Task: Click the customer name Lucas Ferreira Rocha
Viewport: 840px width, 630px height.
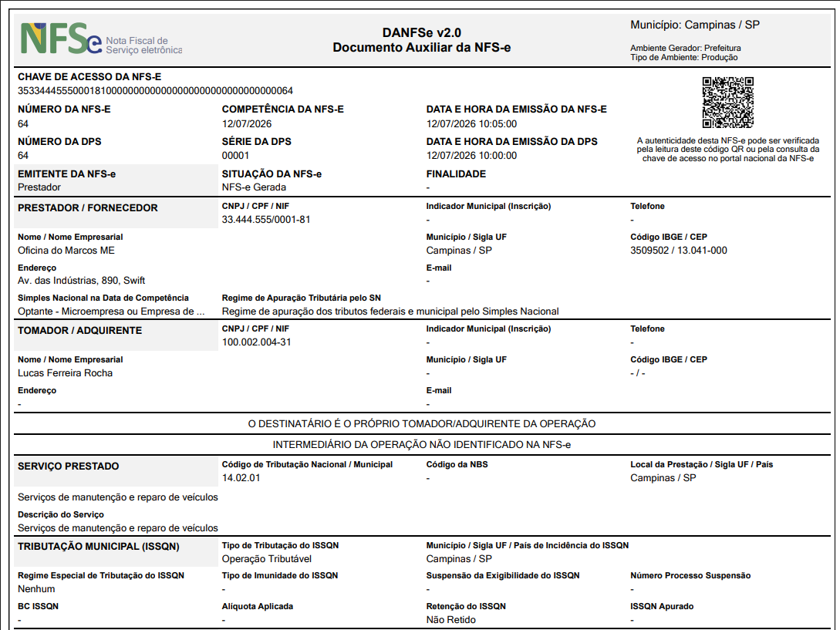Action: [66, 373]
